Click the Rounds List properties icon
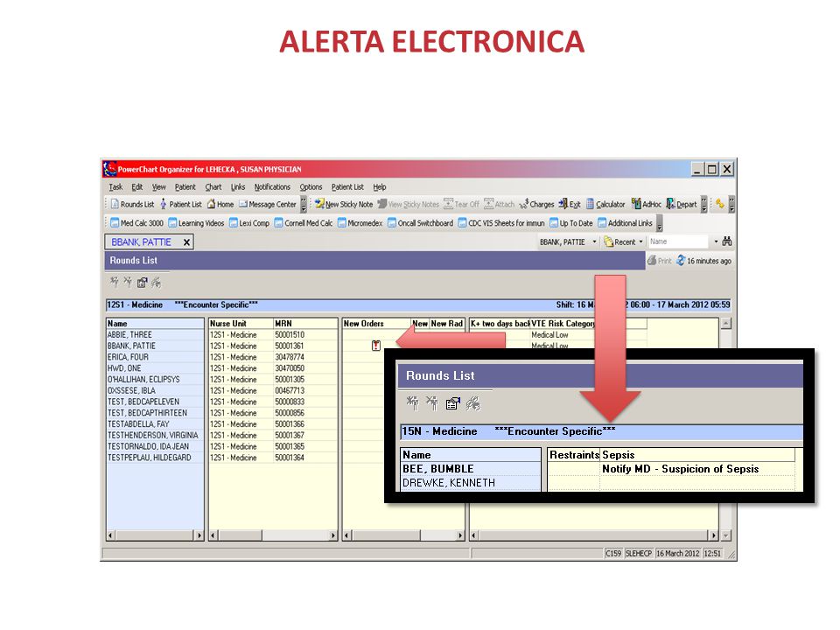 tap(142, 283)
